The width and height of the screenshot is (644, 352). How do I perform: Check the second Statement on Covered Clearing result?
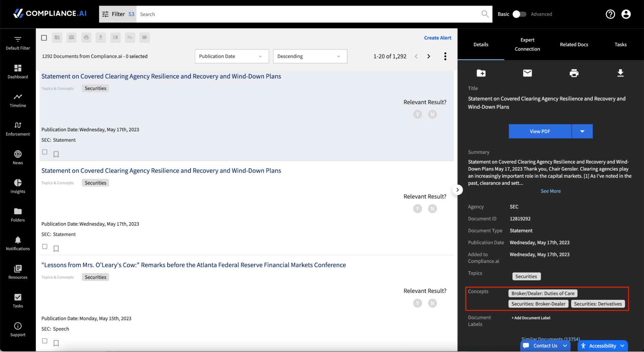45,246
